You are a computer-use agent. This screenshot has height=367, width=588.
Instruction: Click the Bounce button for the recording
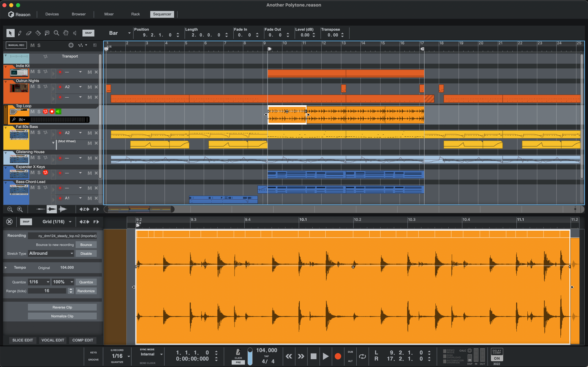click(x=86, y=245)
